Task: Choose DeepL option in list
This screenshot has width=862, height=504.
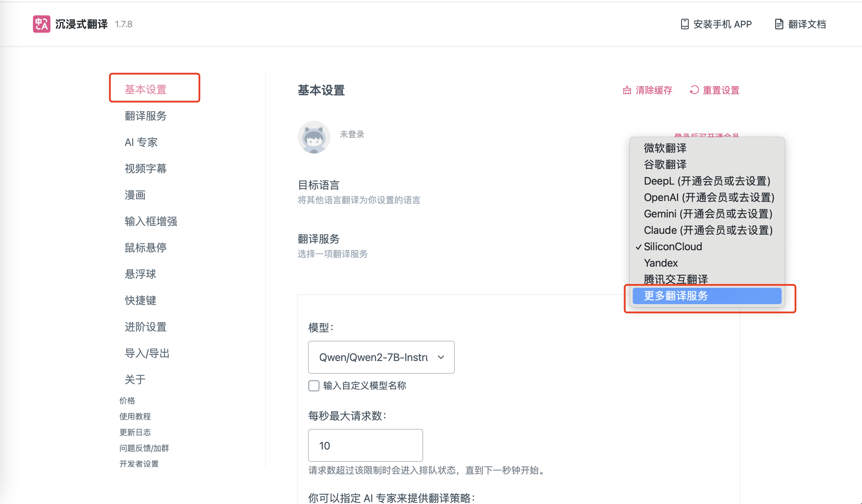Action: (707, 181)
